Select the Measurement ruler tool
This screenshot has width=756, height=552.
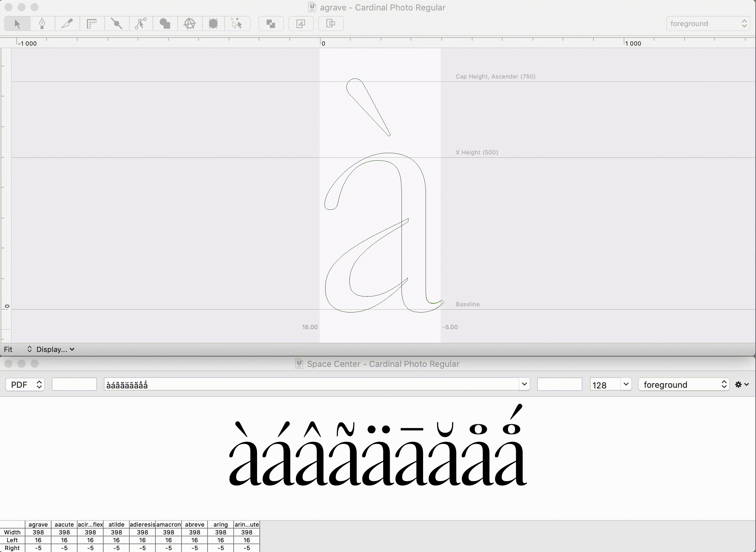92,24
